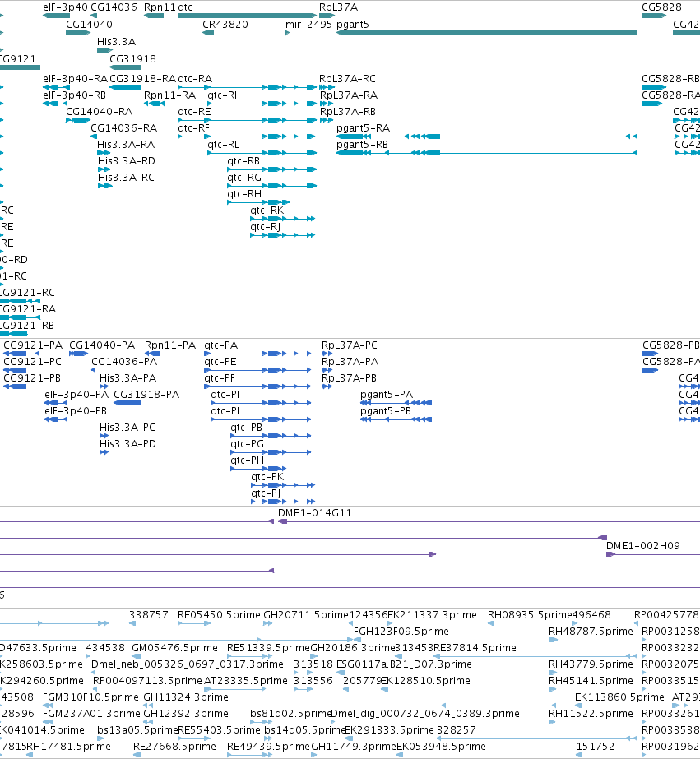This screenshot has width=700, height=759.
Task: Click protein qtc-PJ label
Action: click(266, 493)
